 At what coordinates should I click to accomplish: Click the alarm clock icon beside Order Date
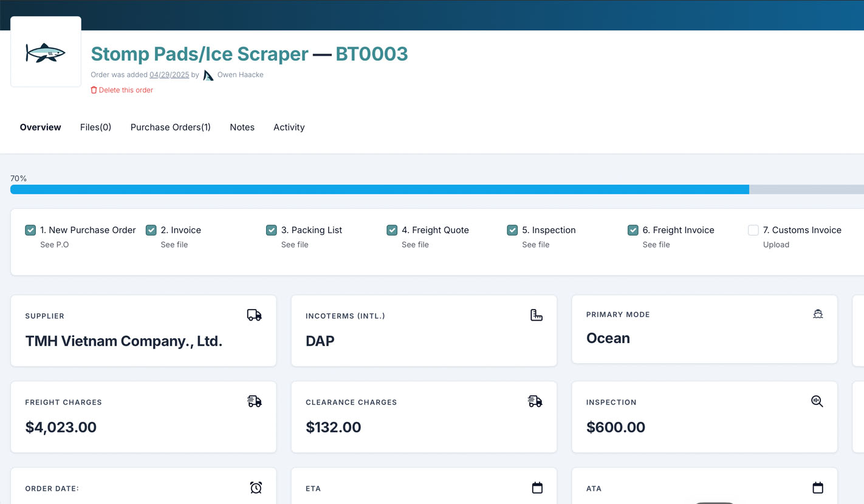pyautogui.click(x=256, y=488)
